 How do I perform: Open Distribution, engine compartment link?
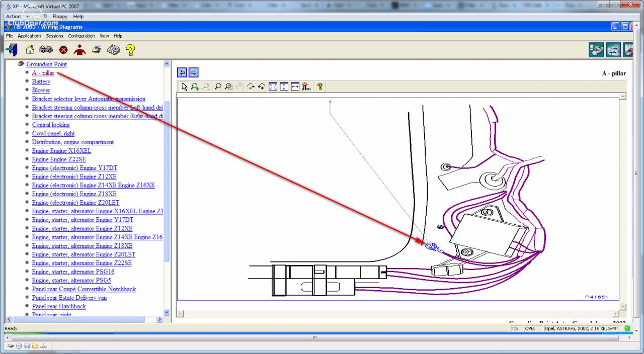coord(73,142)
